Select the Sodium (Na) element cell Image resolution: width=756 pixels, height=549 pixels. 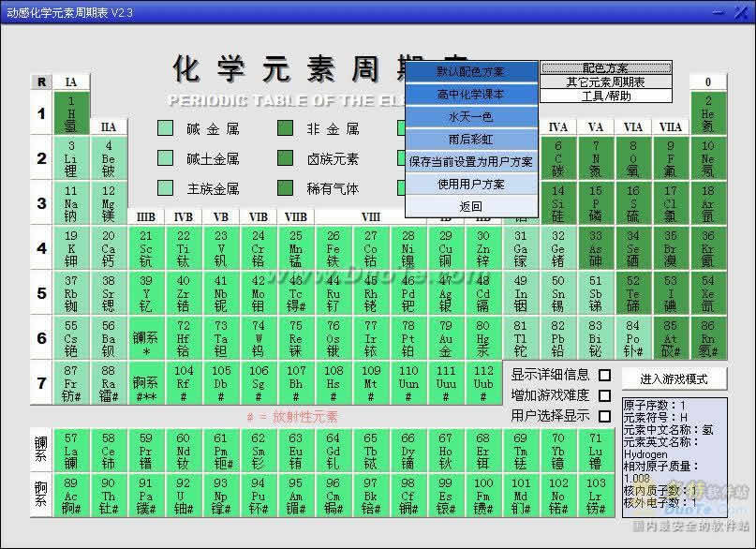point(71,203)
